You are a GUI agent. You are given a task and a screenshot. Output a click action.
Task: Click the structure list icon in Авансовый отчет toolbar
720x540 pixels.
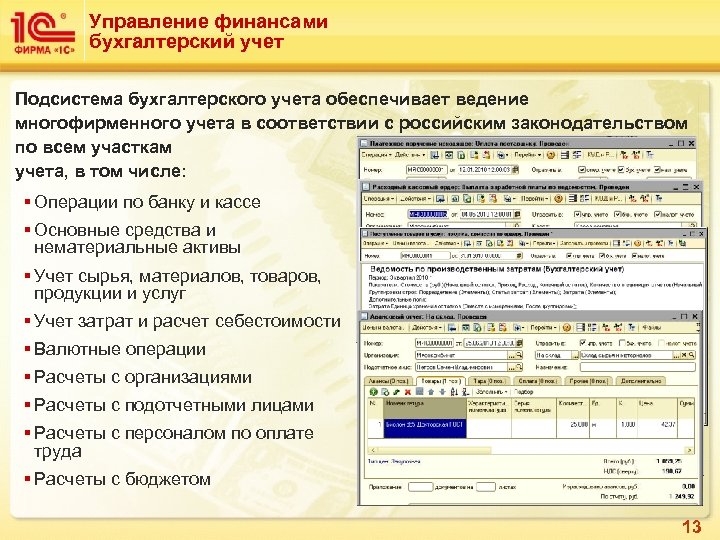[591, 327]
